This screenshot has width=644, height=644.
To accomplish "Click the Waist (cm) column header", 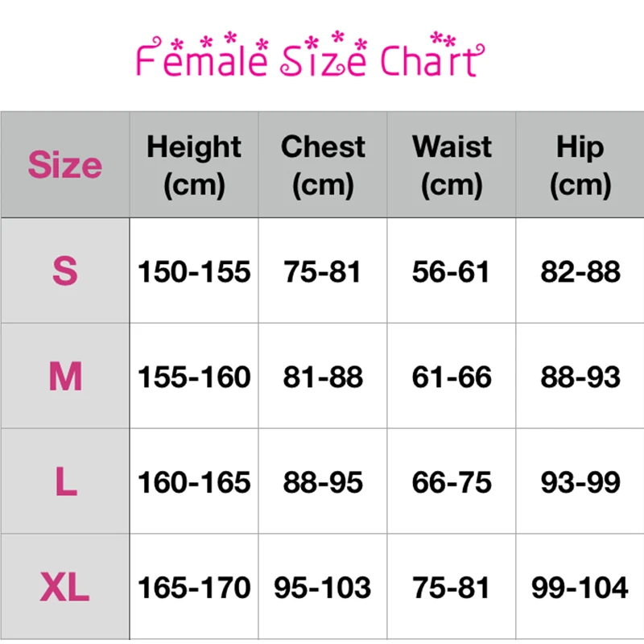I will 452,164.
